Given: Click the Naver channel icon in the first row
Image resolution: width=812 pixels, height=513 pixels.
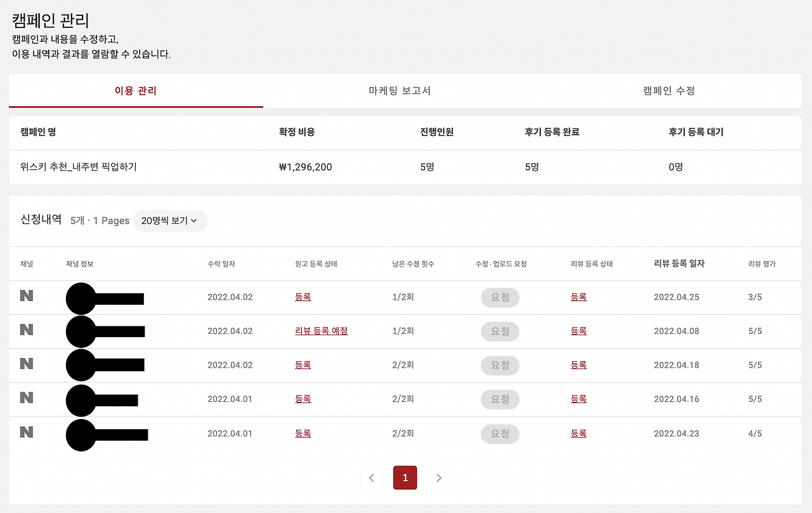Looking at the screenshot, I should 27,296.
